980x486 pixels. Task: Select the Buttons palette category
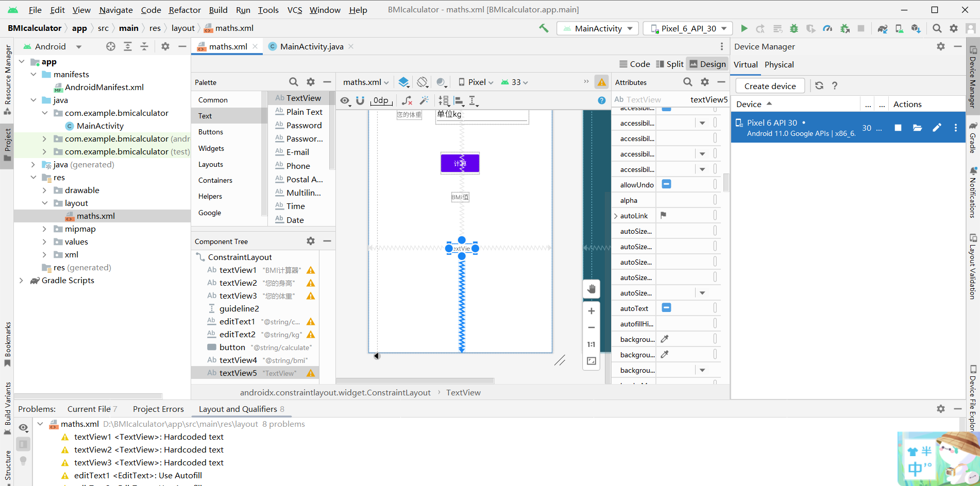pos(211,132)
